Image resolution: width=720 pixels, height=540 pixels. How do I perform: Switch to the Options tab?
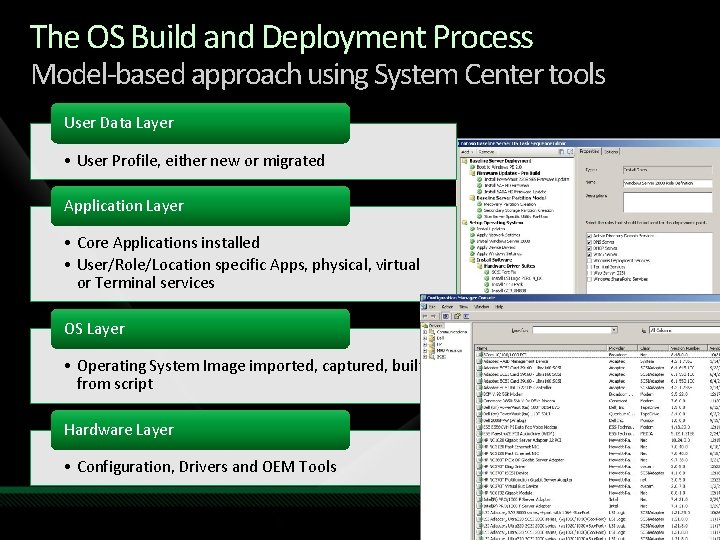[611, 151]
